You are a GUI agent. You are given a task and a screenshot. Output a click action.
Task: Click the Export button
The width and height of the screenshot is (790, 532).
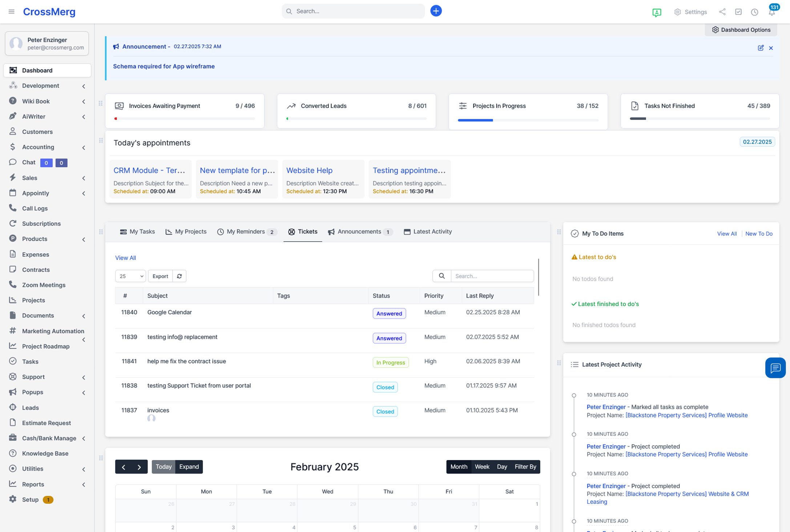[x=160, y=276]
